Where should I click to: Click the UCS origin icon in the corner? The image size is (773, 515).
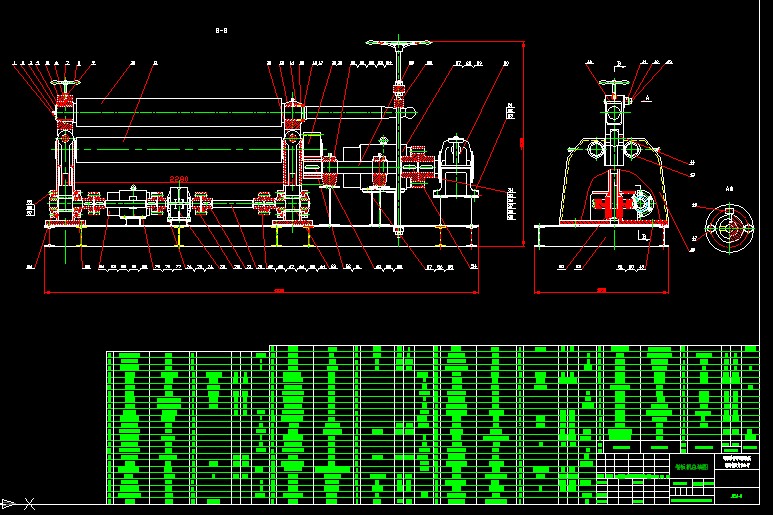click(x=18, y=504)
